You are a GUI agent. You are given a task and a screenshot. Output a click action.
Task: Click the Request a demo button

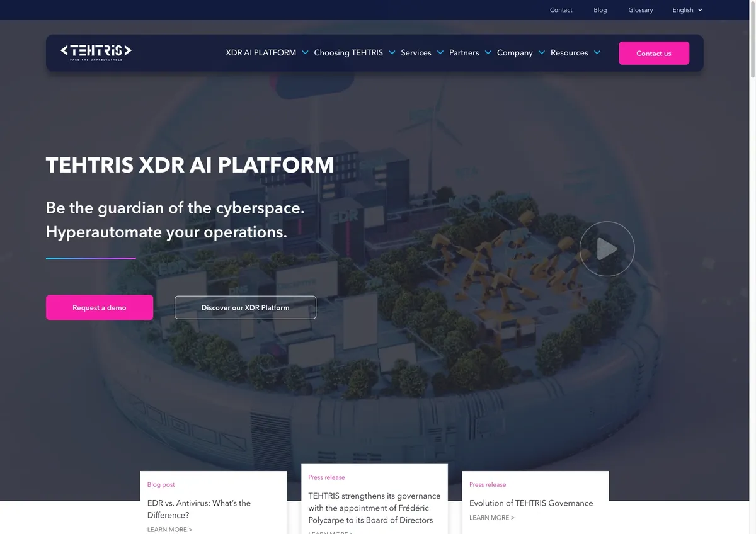pos(100,307)
